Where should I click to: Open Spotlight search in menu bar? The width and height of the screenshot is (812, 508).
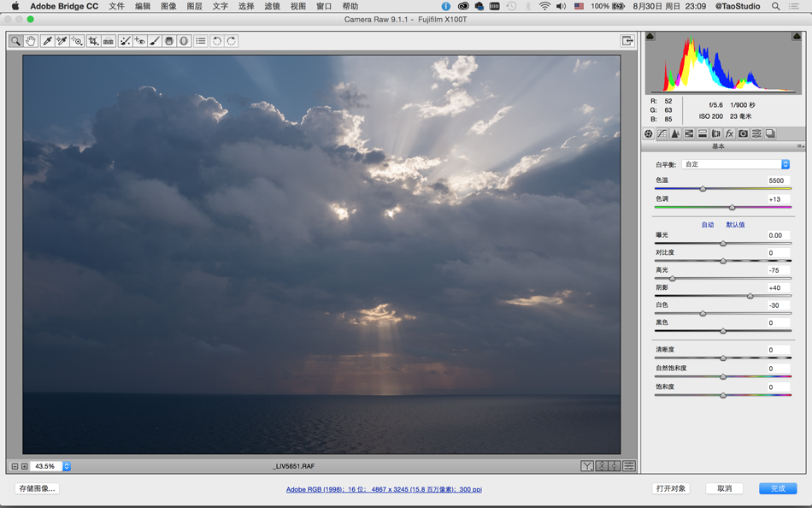(x=776, y=6)
